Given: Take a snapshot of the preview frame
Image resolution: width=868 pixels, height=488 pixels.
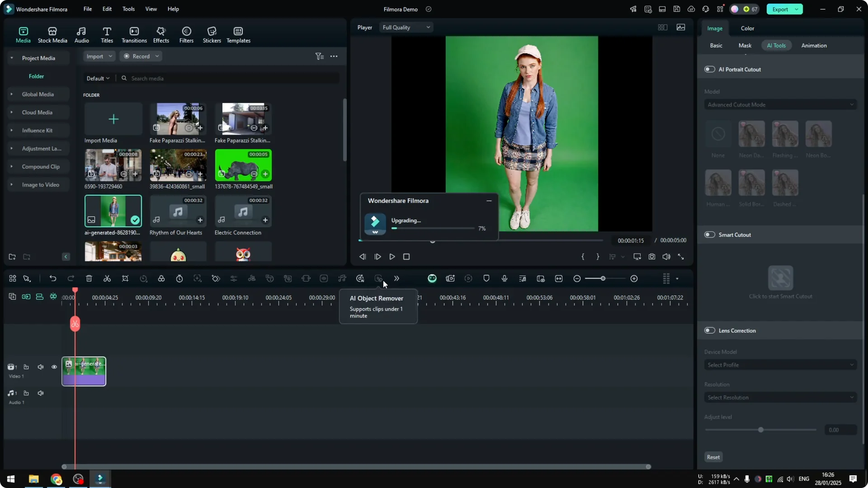Looking at the screenshot, I should point(651,256).
